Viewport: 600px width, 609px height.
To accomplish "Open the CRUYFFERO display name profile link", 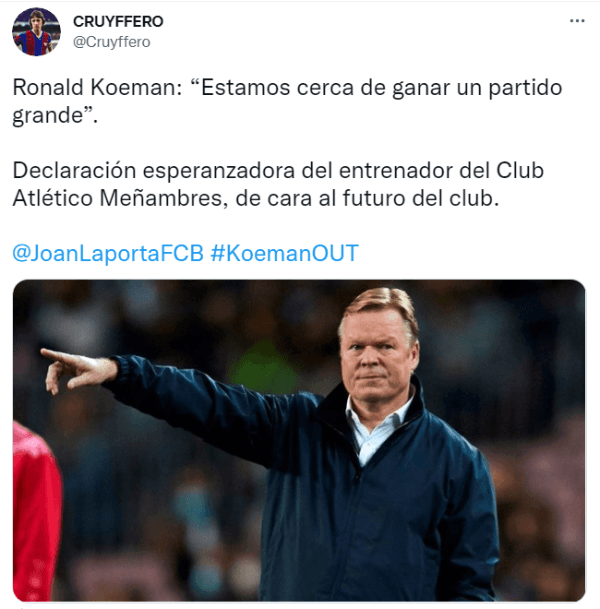I will pyautogui.click(x=118, y=21).
